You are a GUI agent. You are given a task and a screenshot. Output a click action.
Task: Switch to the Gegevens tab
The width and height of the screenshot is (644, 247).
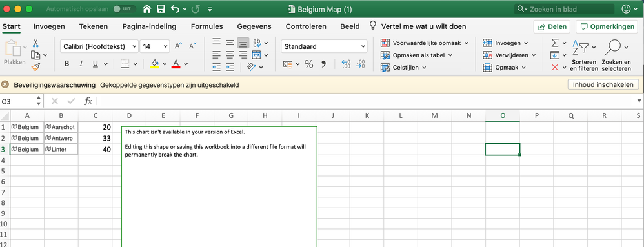pyautogui.click(x=254, y=26)
